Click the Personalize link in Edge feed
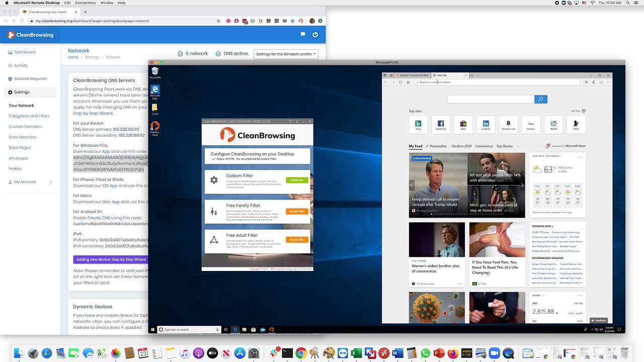 click(437, 146)
